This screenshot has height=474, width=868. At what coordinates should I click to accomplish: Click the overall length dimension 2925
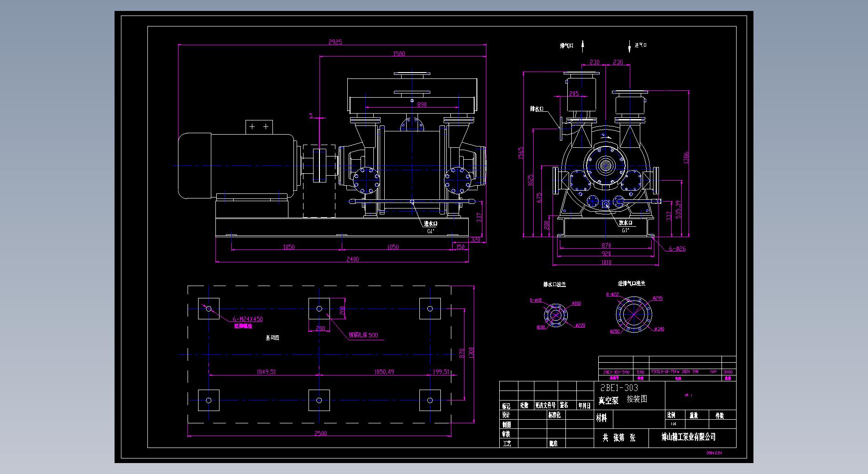tap(335, 42)
